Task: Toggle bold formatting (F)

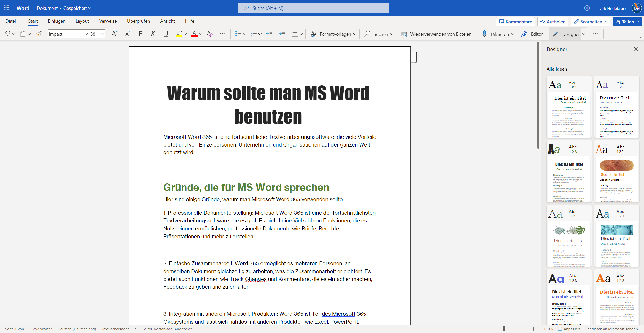Action: point(140,34)
